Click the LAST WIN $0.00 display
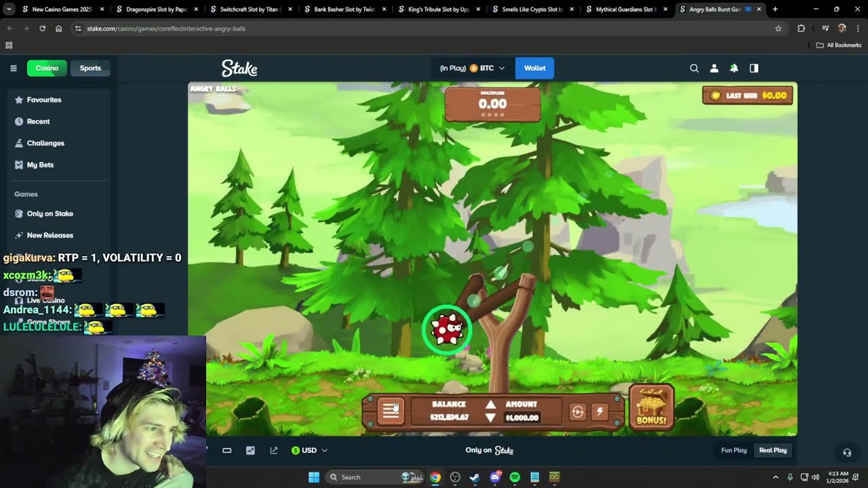The width and height of the screenshot is (868, 488). pos(748,96)
